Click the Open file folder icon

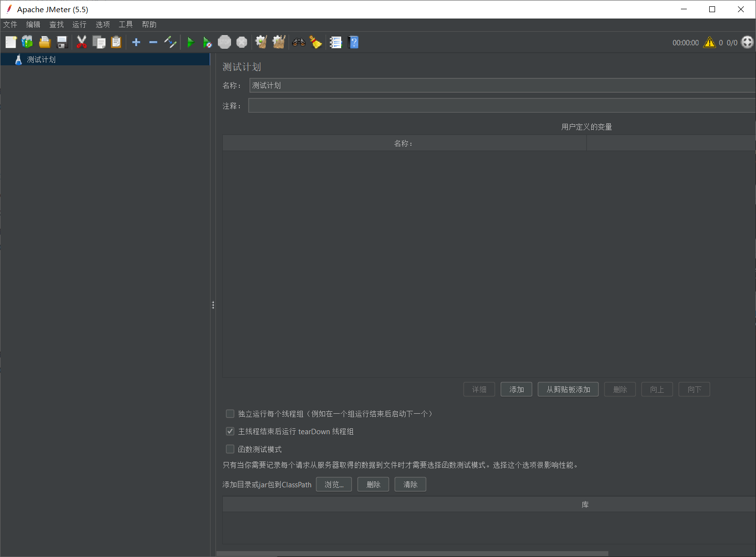click(x=45, y=42)
